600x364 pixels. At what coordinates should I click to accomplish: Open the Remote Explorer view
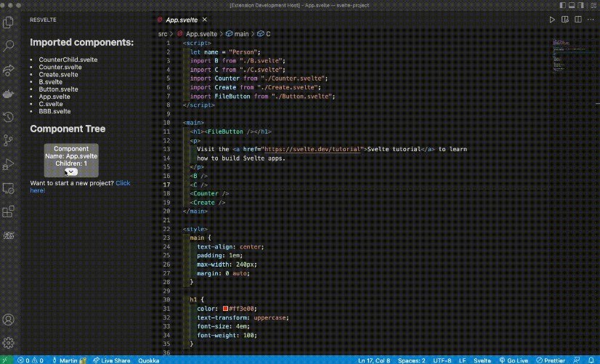pos(9,188)
